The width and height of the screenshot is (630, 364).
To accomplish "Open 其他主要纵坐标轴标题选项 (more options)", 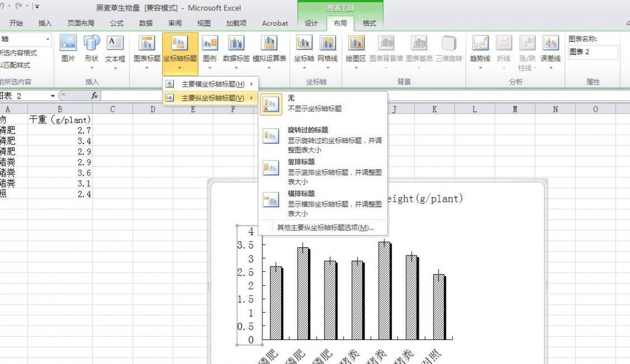I will point(325,228).
